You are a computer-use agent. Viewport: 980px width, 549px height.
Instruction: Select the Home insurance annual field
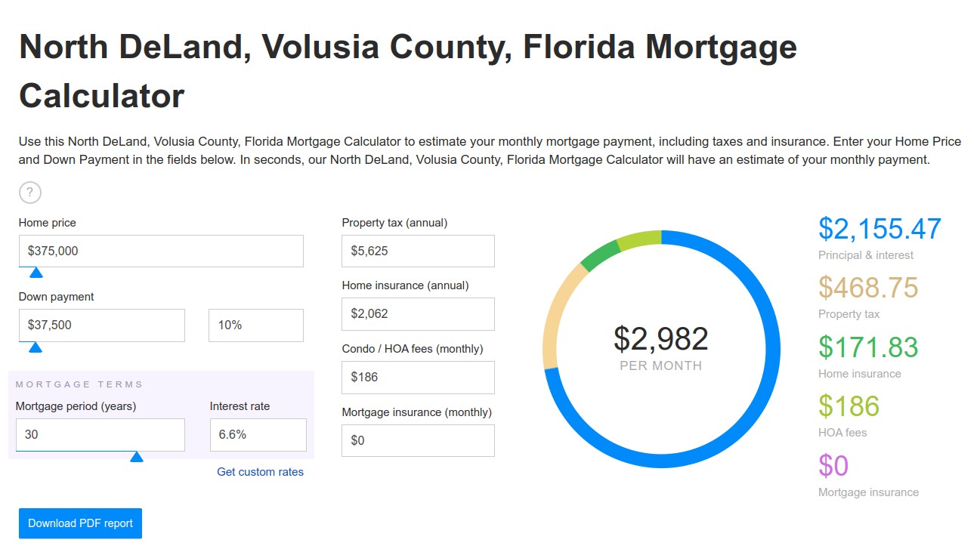point(418,313)
